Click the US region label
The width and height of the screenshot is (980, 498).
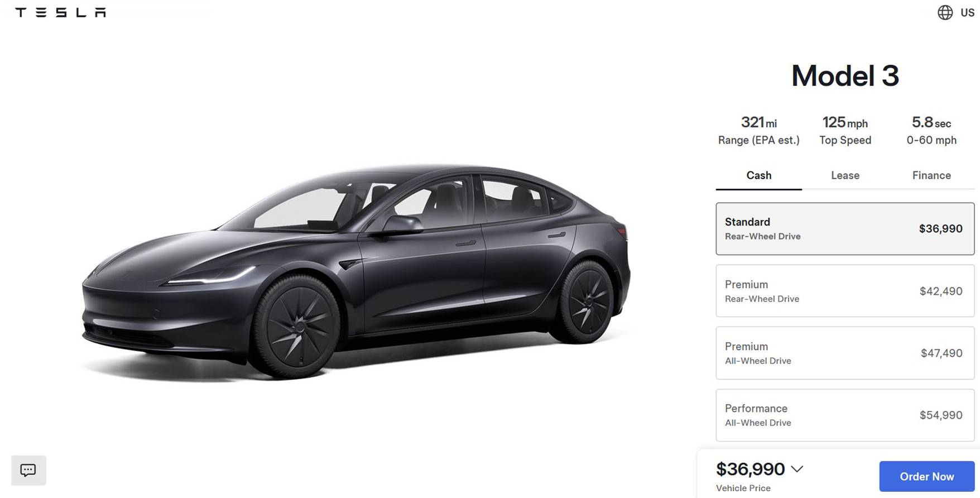pos(967,12)
